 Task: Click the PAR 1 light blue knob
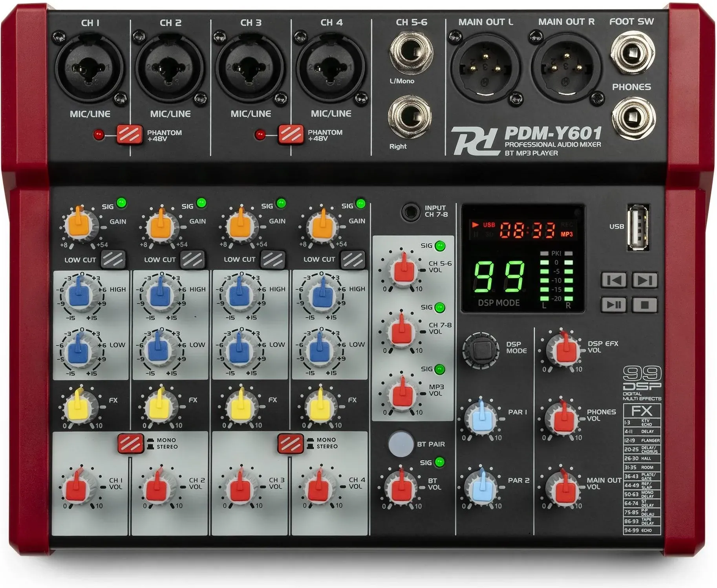point(481,419)
